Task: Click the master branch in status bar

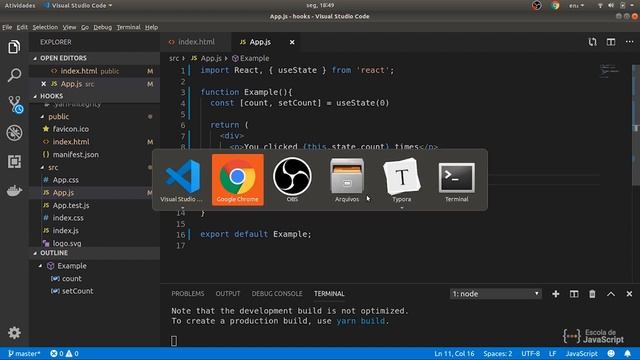Action: (x=24, y=353)
